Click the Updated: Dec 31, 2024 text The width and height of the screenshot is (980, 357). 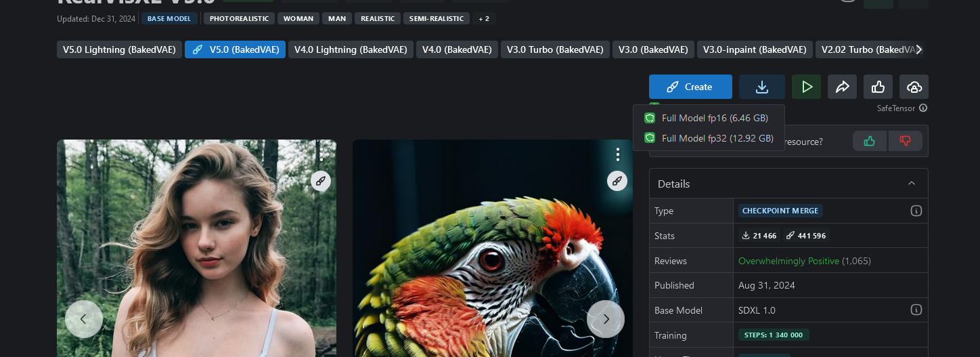[x=95, y=18]
